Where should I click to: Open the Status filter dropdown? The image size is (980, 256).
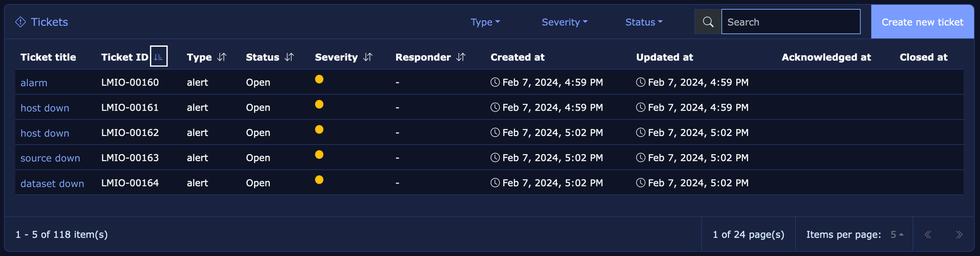(644, 22)
